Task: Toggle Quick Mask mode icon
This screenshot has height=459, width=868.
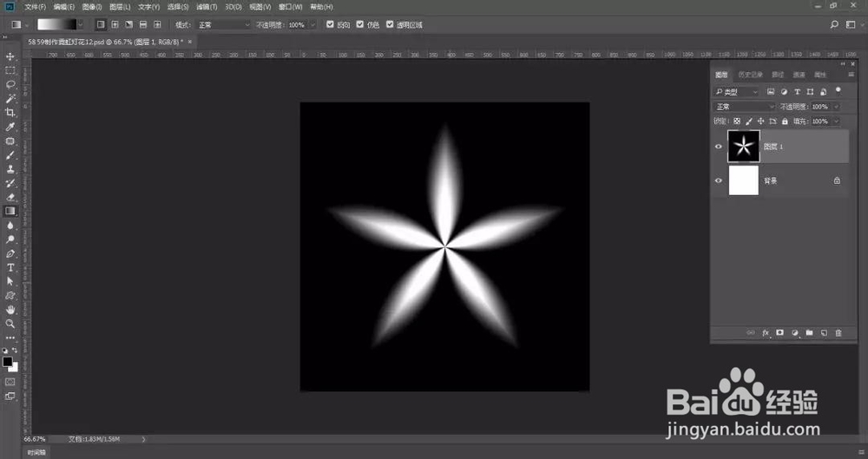Action: coord(10,382)
